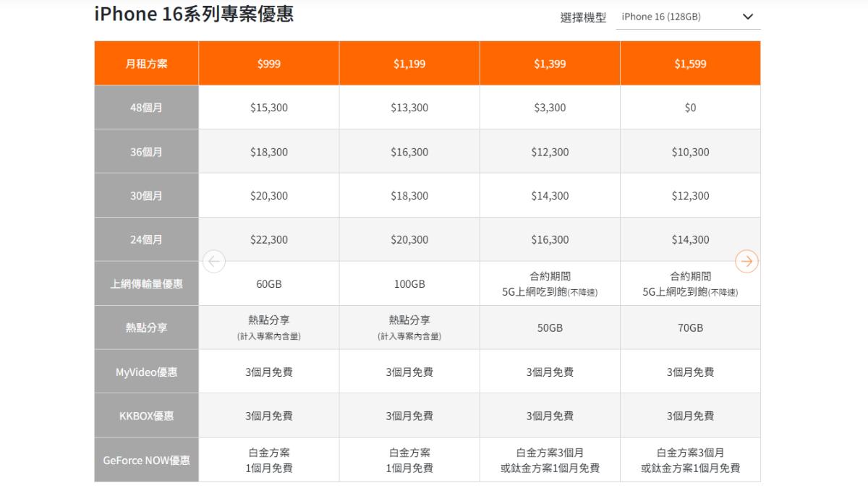Click the $10,300 price cell
This screenshot has width=868, height=488.
click(x=690, y=152)
